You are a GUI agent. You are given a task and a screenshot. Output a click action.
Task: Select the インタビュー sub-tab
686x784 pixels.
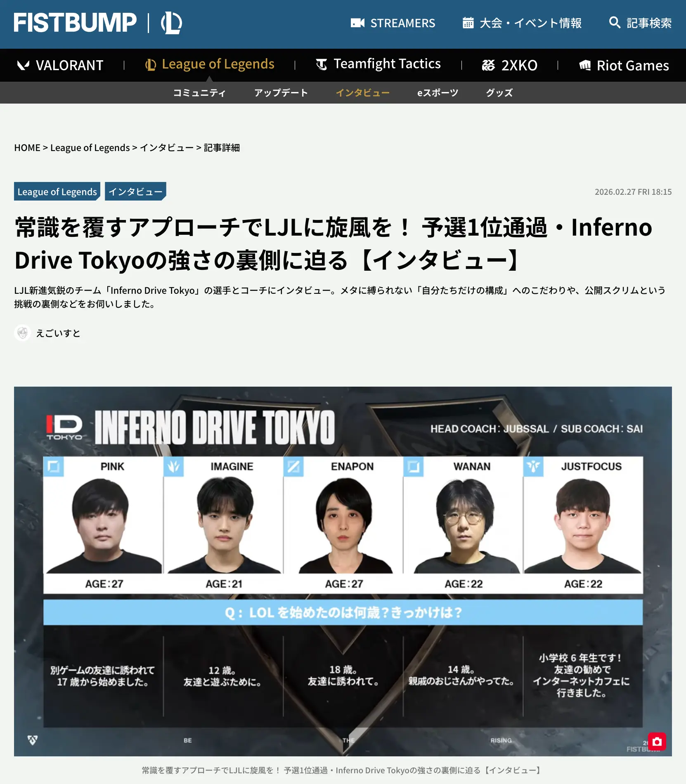tap(363, 93)
